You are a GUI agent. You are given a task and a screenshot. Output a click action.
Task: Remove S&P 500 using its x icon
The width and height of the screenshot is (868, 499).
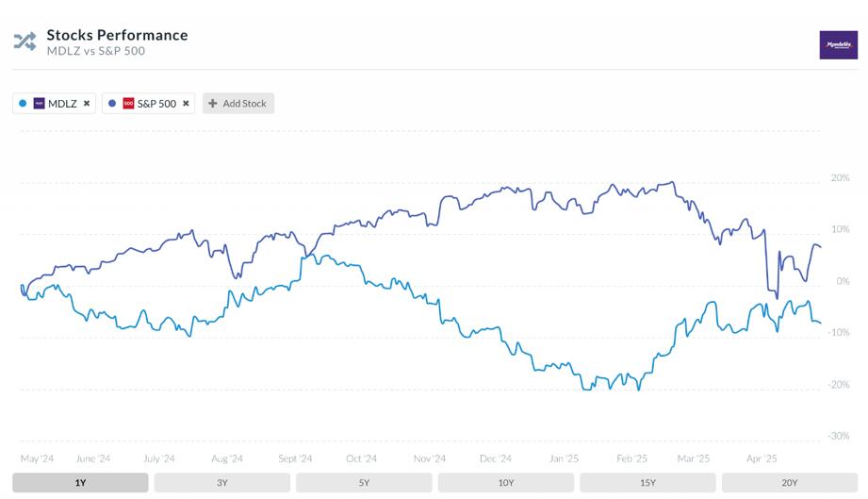pyautogui.click(x=186, y=104)
